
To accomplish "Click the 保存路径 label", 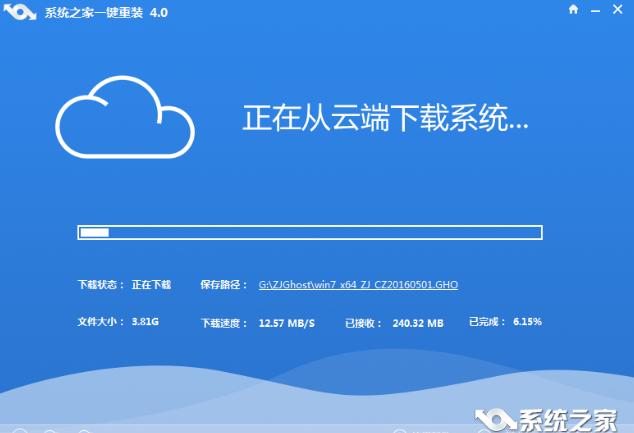I will pos(223,285).
